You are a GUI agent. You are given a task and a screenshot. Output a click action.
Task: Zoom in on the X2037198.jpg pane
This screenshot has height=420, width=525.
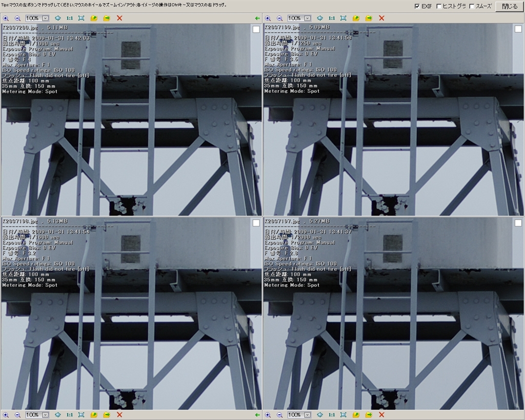(6, 415)
